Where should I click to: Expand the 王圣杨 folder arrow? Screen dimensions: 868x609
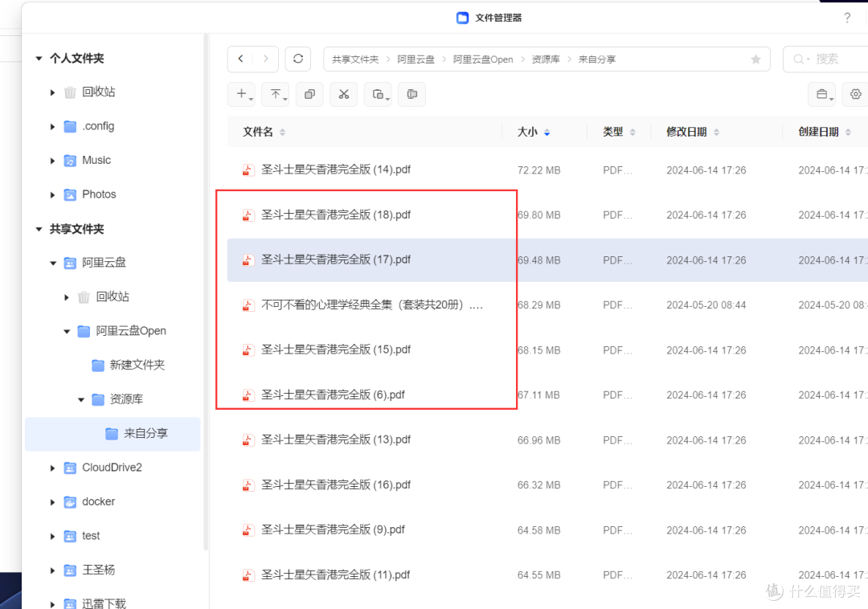52,570
